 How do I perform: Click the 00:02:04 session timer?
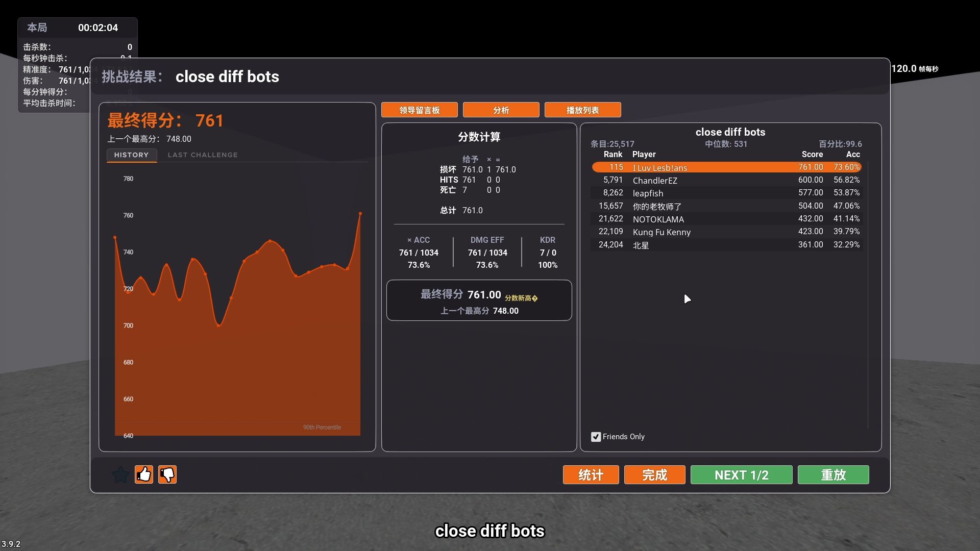(x=98, y=28)
